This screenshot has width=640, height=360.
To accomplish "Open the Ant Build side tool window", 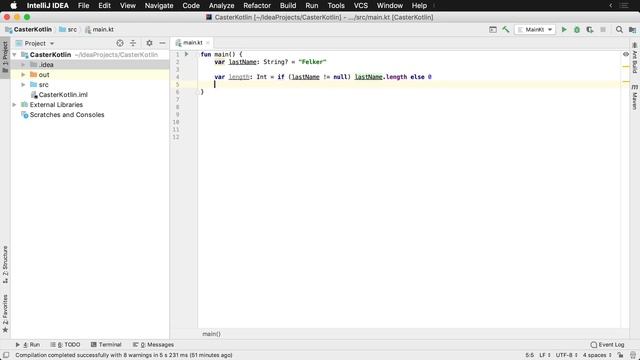I will (635, 58).
